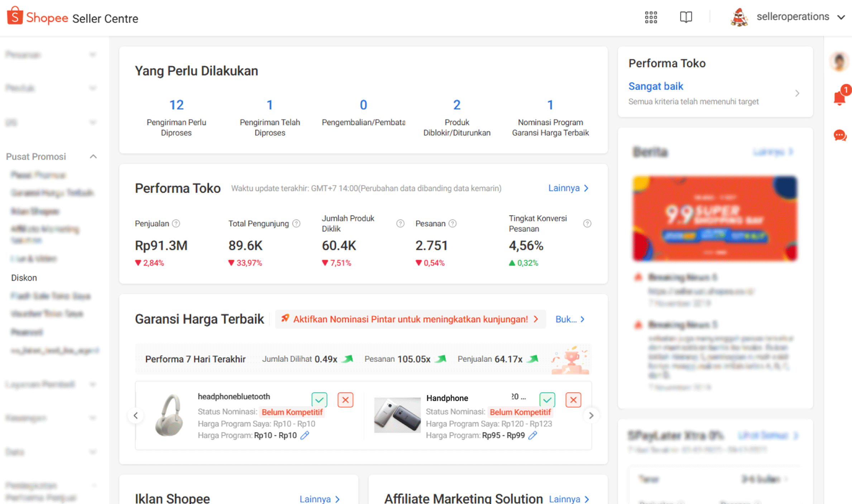Click Sangat baik store performance link

[x=656, y=86]
